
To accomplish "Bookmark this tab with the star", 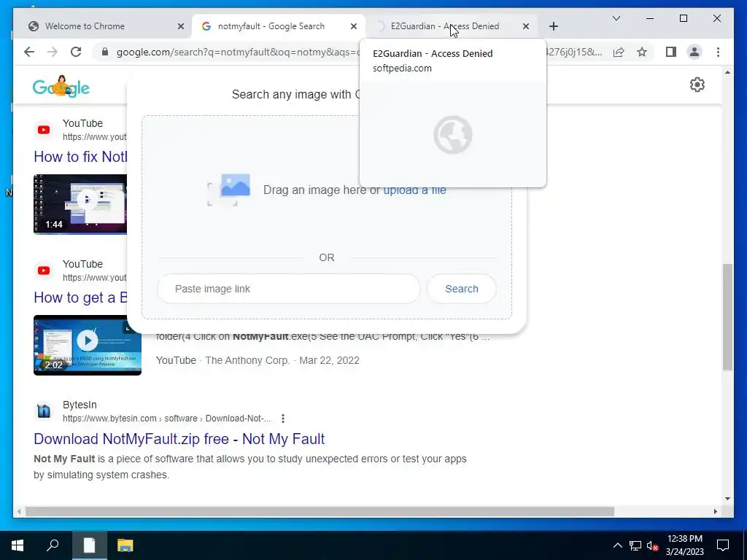I will 642,52.
